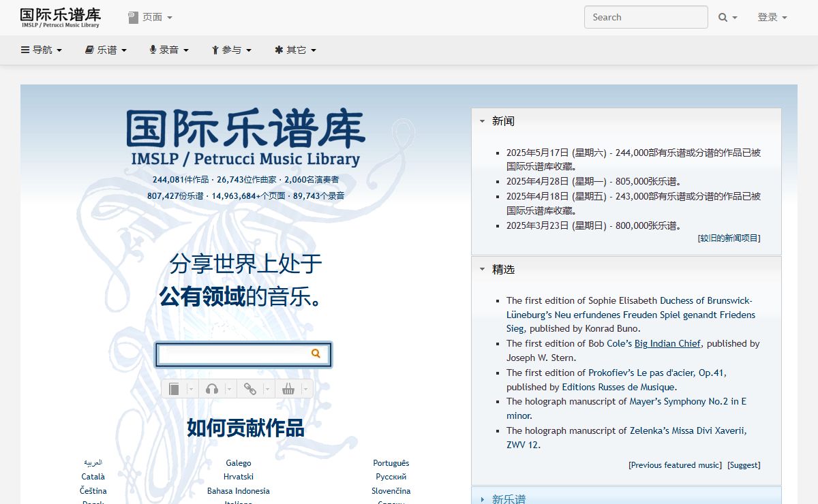This screenshot has height=504, width=818.
Task: Click news item dated 2025年5月17日
Action: (633, 159)
